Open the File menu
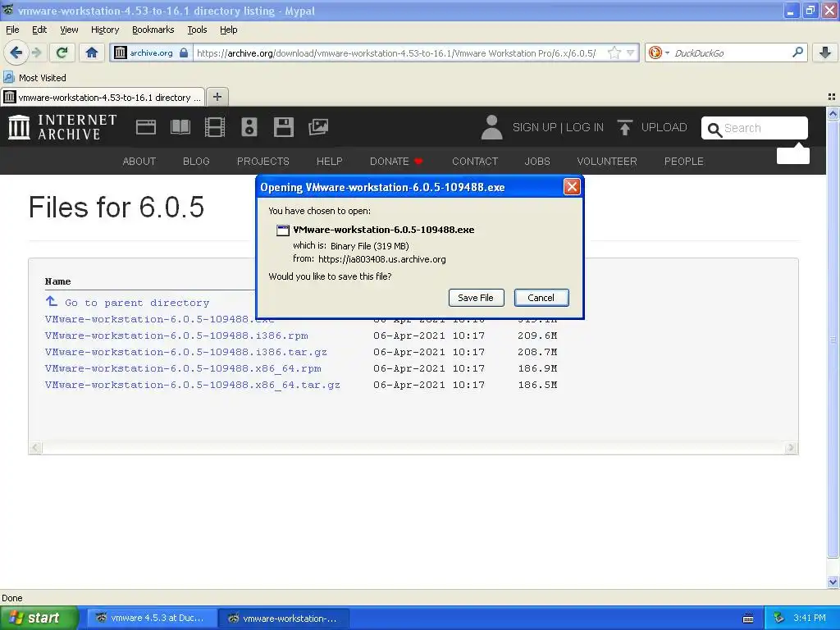Image resolution: width=840 pixels, height=630 pixels. pos(12,30)
